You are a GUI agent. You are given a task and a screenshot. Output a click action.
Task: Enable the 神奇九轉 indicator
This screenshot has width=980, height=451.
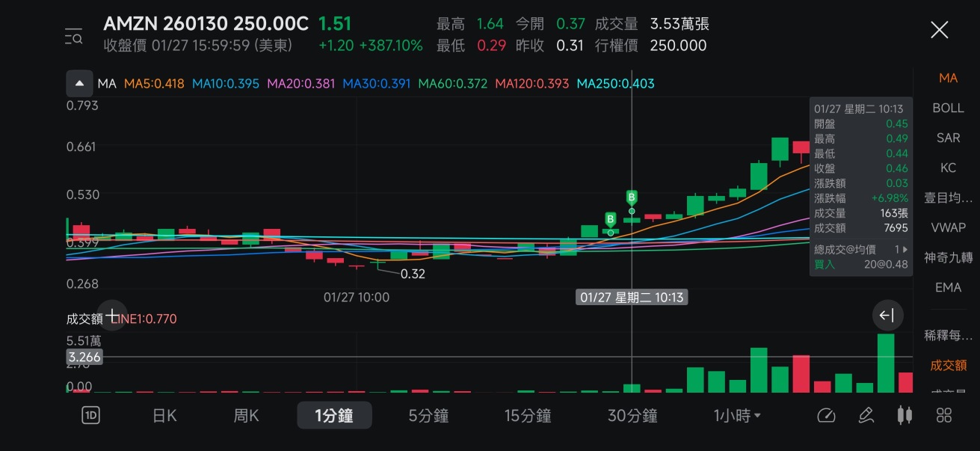point(948,257)
